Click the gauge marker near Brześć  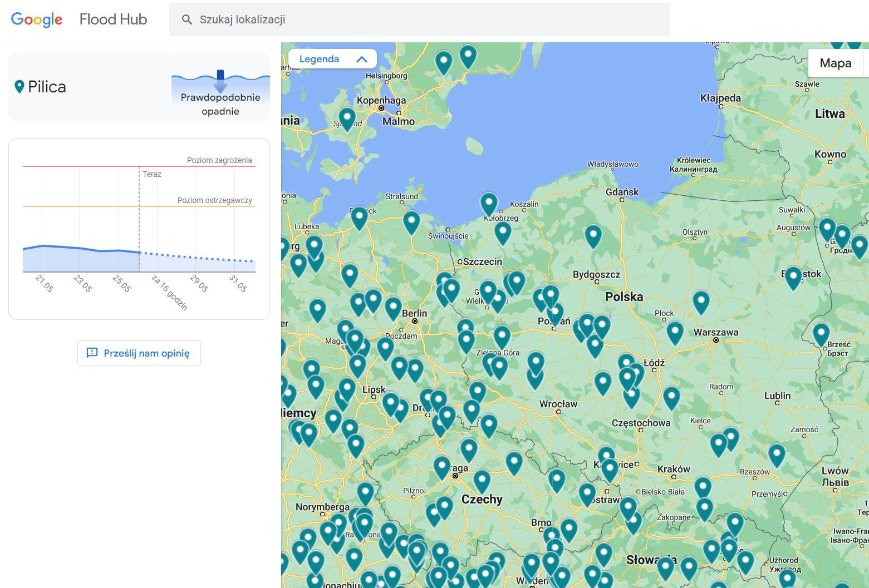click(x=821, y=334)
